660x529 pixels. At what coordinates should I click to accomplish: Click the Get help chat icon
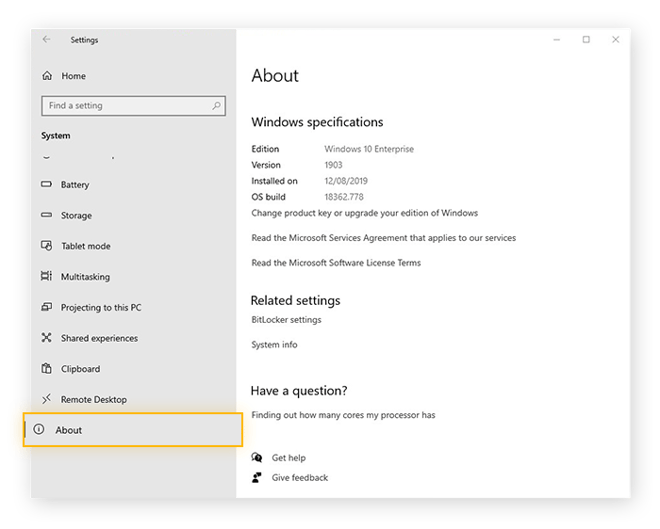pos(257,457)
